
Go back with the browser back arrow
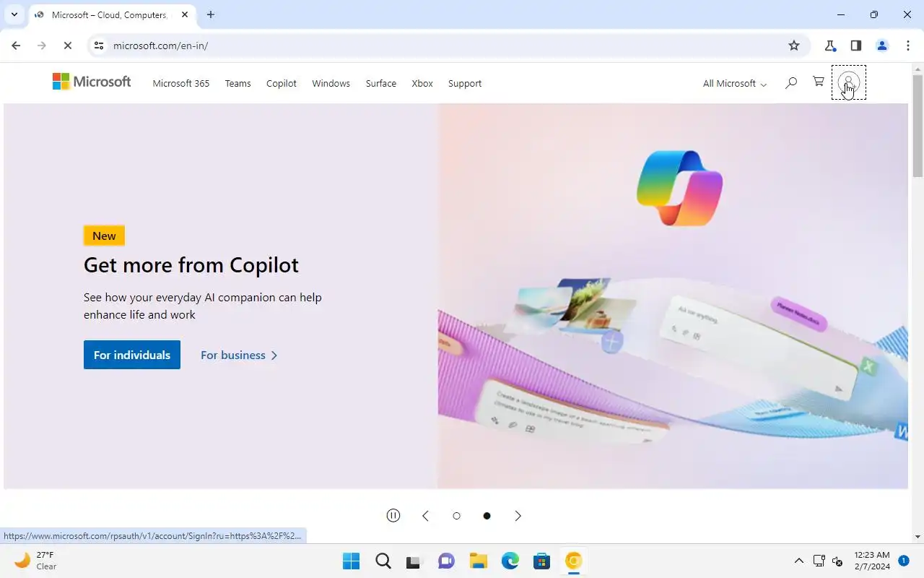[x=16, y=46]
